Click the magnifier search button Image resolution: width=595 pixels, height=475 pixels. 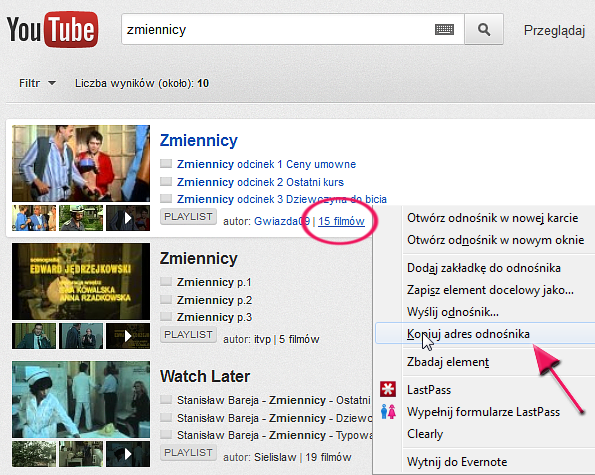coord(484,29)
